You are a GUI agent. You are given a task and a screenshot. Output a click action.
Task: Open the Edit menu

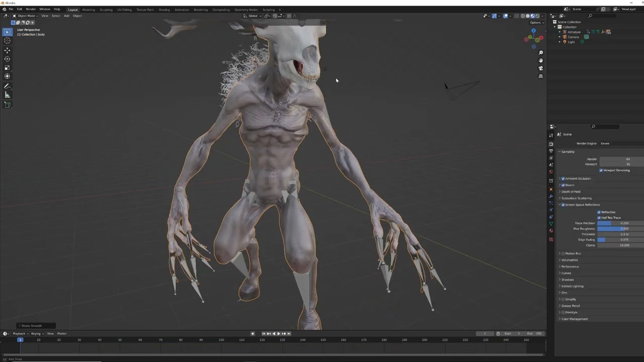click(x=20, y=10)
